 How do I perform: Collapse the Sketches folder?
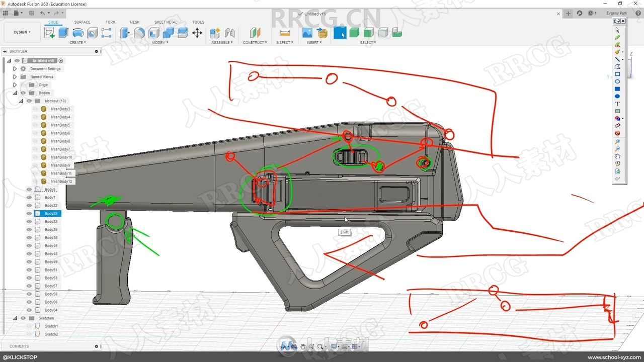click(15, 318)
